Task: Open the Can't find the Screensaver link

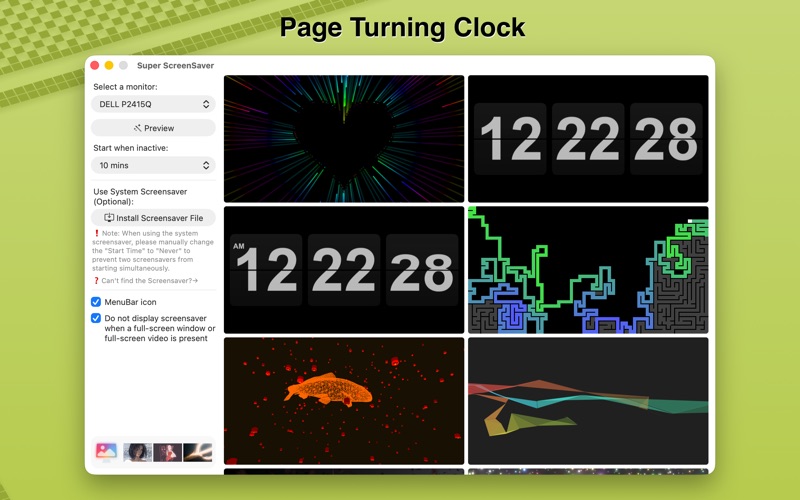Action: tap(149, 281)
